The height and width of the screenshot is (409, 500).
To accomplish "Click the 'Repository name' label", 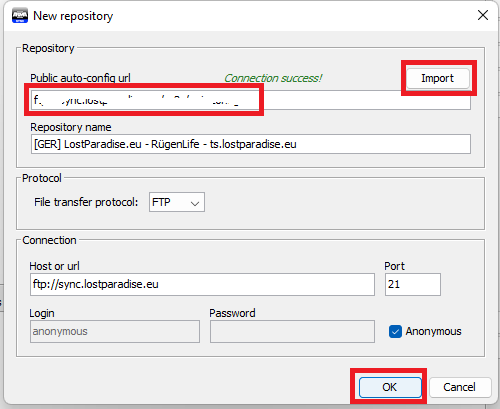I will coord(71,127).
